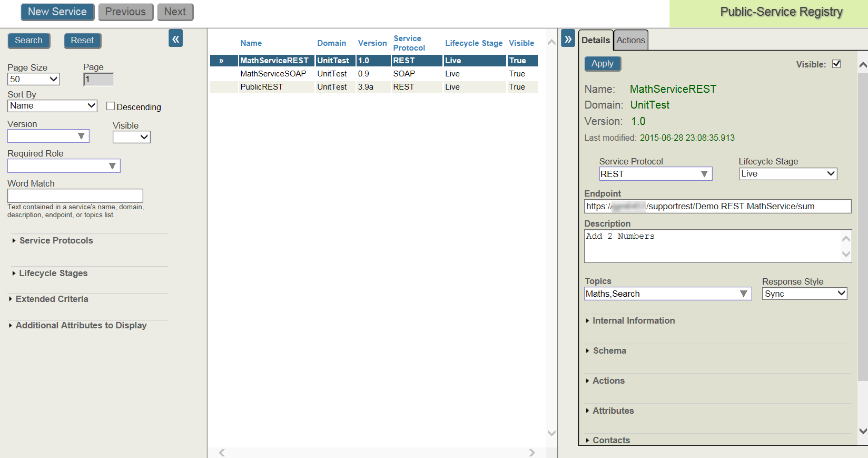This screenshot has height=458, width=868.
Task: Open the Visible filter dropdown
Action: click(132, 137)
